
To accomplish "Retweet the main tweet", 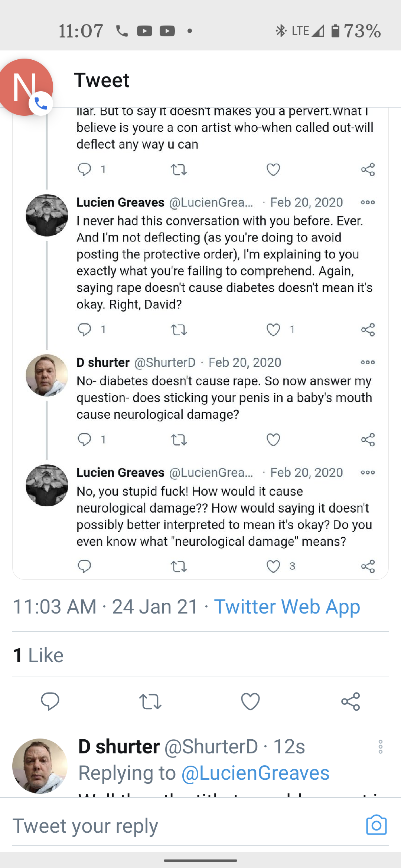I will (150, 701).
